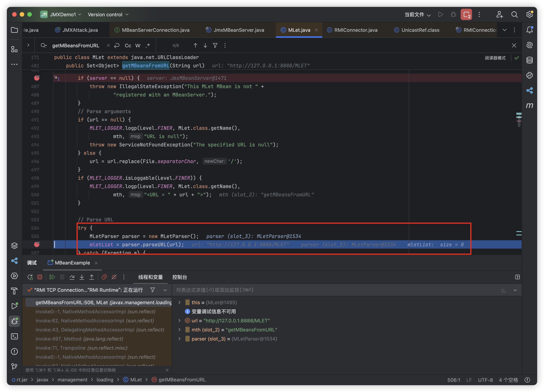
Task: Run the current file
Action: (x=440, y=15)
